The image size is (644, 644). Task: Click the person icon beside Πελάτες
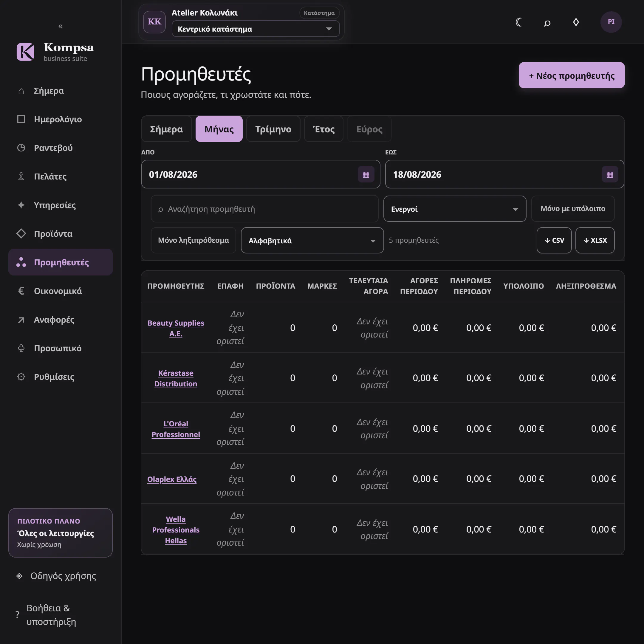21,176
